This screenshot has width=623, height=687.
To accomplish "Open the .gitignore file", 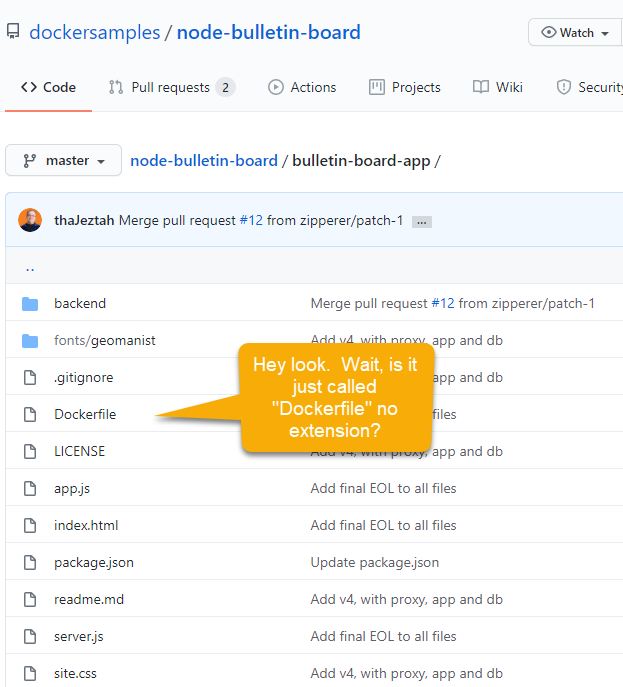I will click(x=84, y=377).
